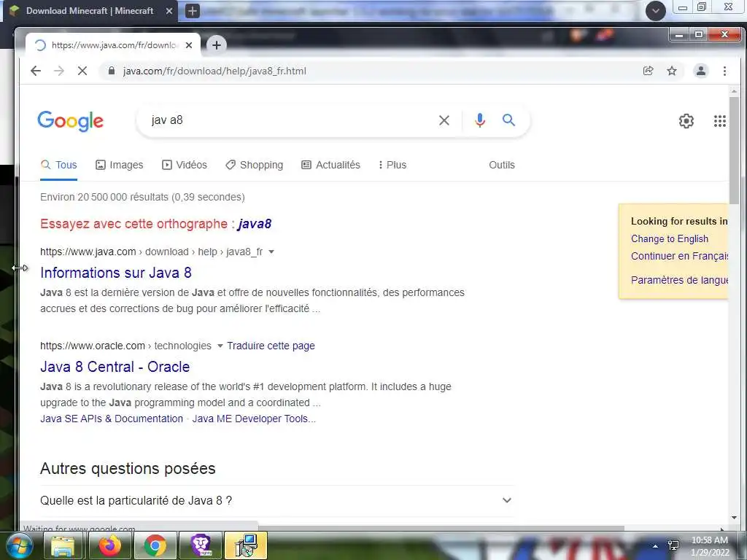Open Google settings gear
The height and width of the screenshot is (560, 747).
tap(686, 121)
